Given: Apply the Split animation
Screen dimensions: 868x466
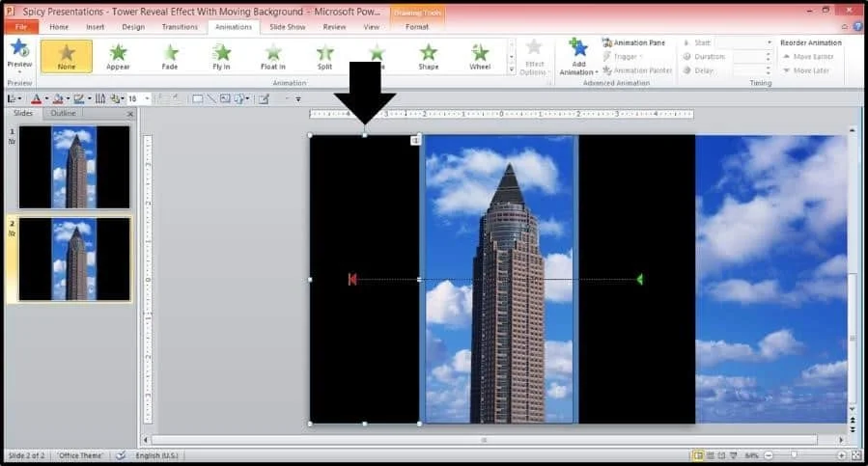Looking at the screenshot, I should point(325,57).
